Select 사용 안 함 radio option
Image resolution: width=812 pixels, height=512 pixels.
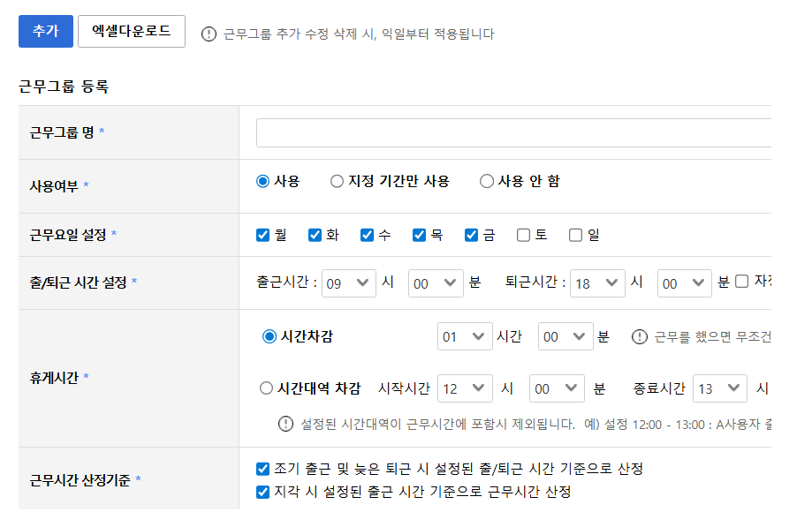pos(487,181)
